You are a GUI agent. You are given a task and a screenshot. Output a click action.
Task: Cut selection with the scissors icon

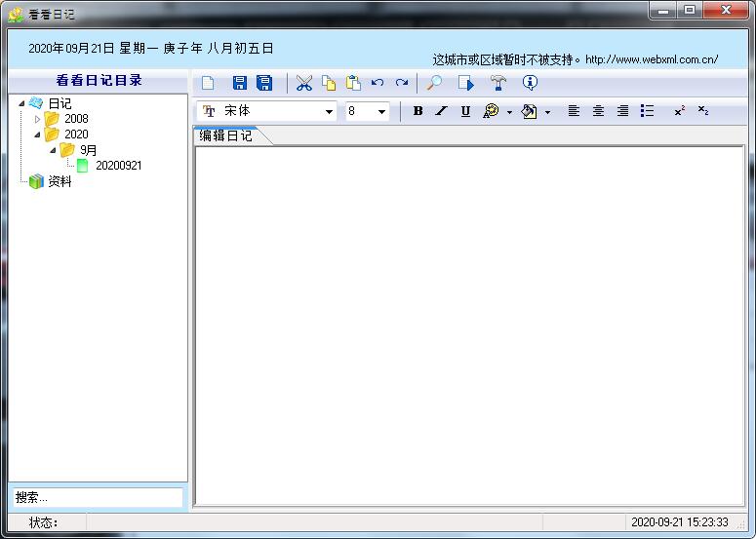(x=303, y=84)
